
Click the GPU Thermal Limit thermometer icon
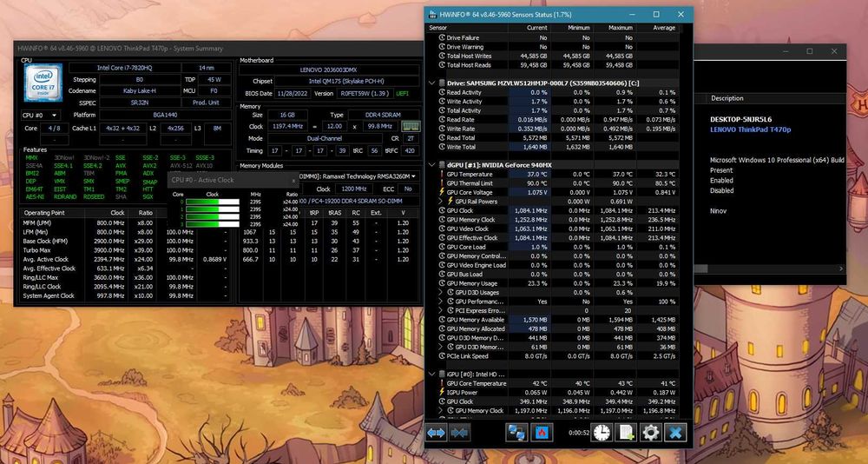442,183
